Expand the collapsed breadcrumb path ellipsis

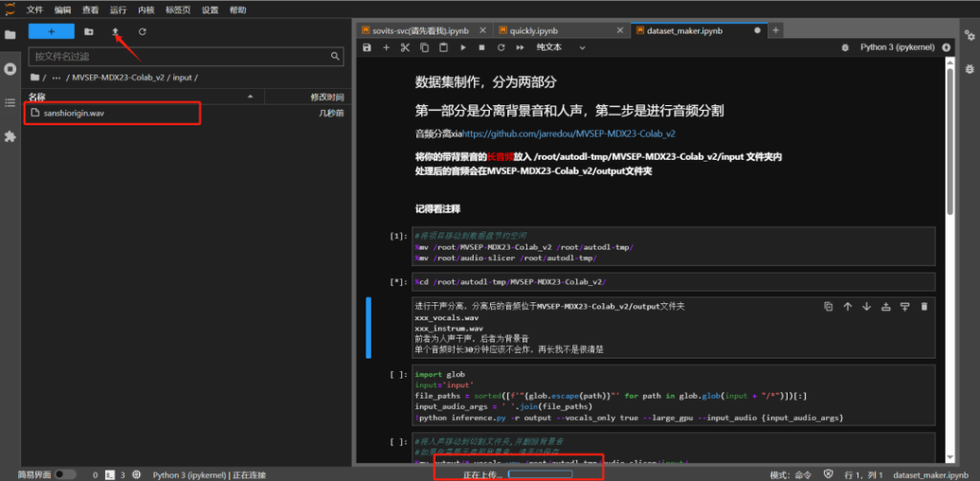56,77
